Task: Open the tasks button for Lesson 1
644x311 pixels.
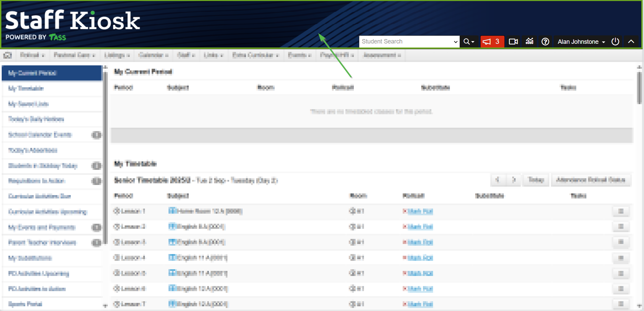Action: click(621, 211)
